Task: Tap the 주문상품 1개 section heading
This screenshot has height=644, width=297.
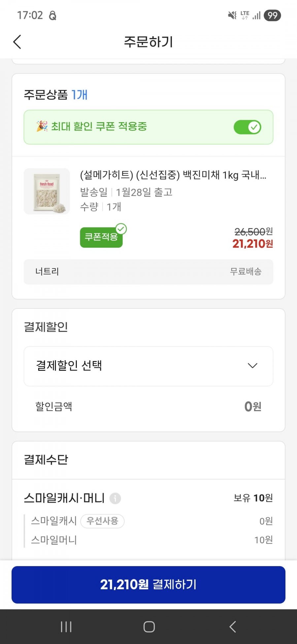Action: point(55,95)
